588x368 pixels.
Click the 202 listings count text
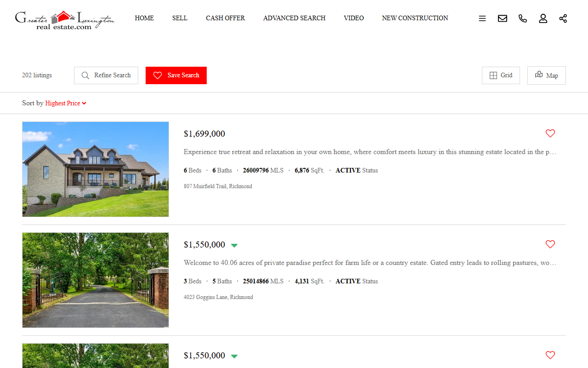pyautogui.click(x=37, y=75)
